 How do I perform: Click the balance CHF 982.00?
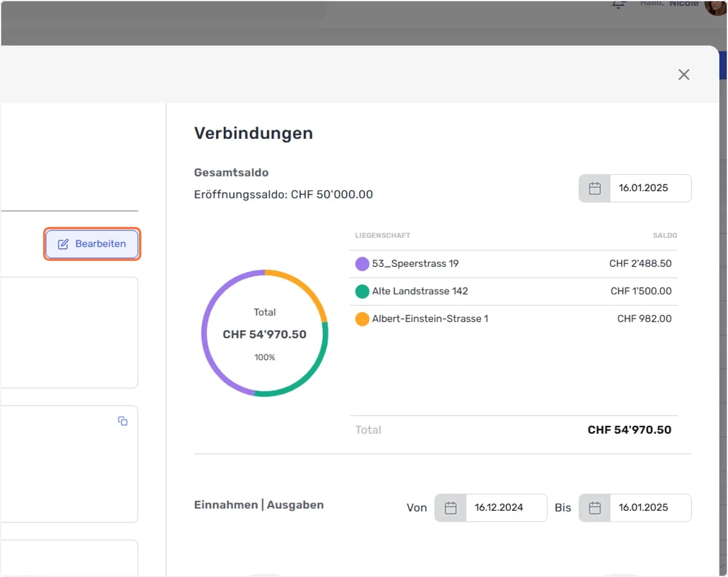click(x=645, y=319)
